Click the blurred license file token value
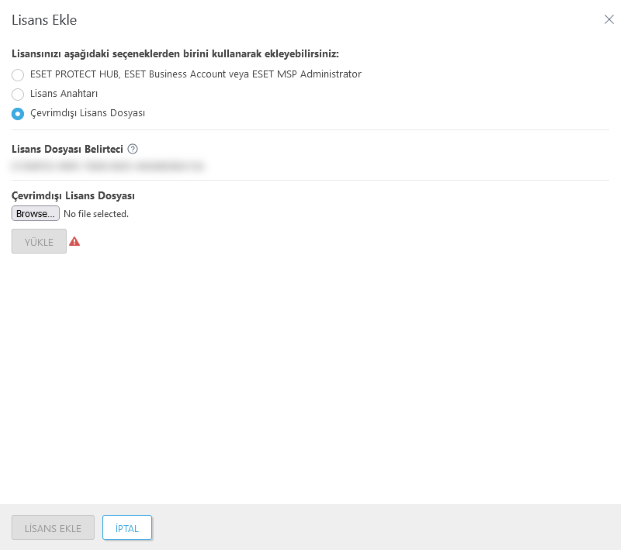 point(107,166)
